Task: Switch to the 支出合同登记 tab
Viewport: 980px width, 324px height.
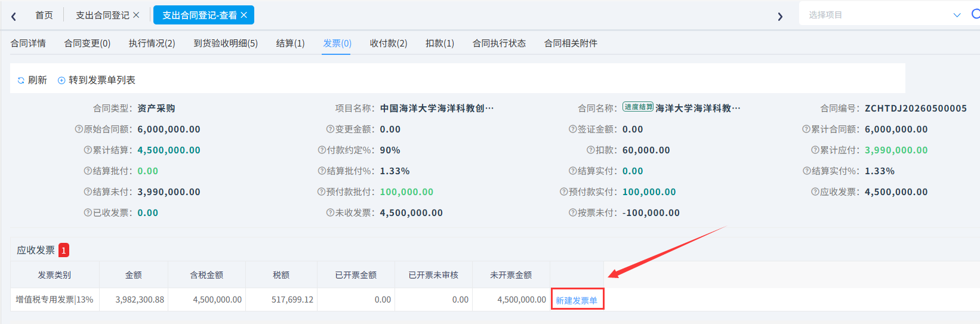Action: click(103, 15)
